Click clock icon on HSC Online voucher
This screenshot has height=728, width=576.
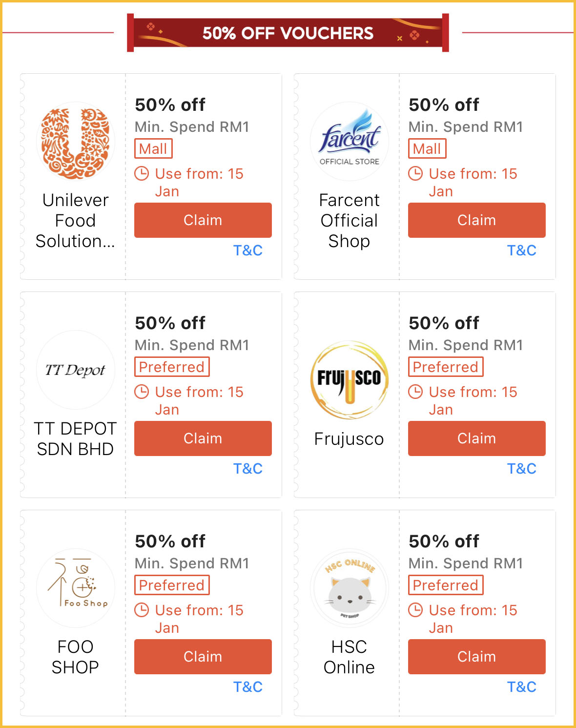(x=415, y=610)
